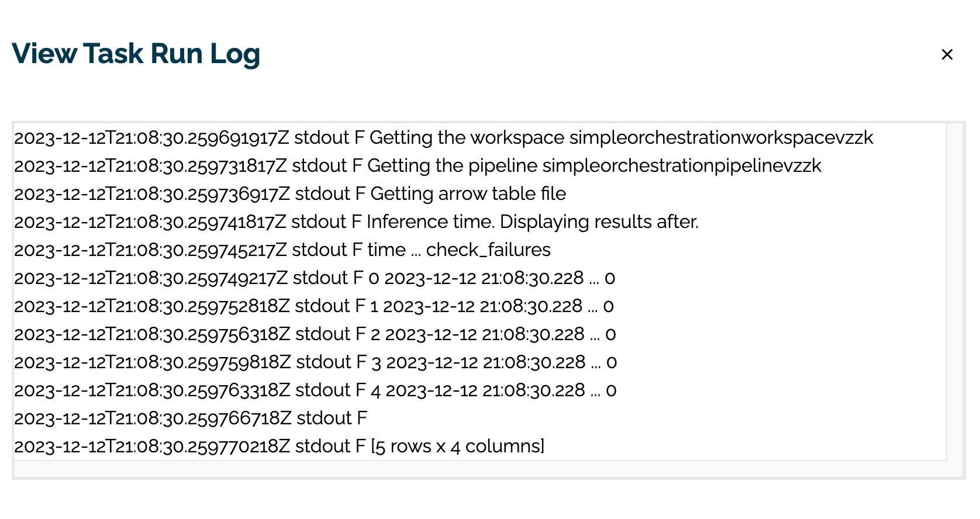The image size is (980, 519).
Task: Click the row 0 inference result line
Action: 314,278
